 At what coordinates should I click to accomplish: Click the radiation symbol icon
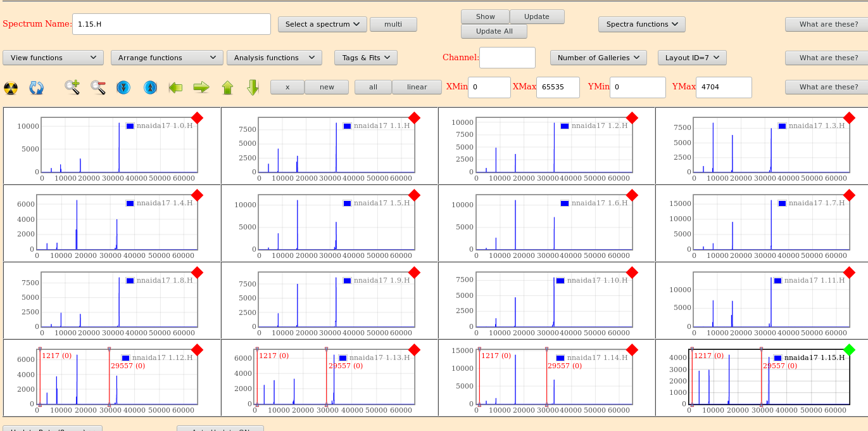point(11,87)
